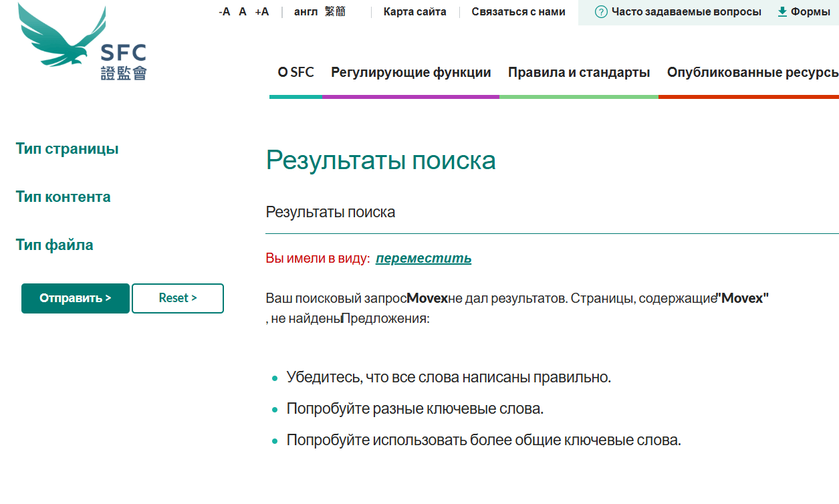The width and height of the screenshot is (839, 504).
Task: Decrease font size with "-A" control
Action: 225,11
